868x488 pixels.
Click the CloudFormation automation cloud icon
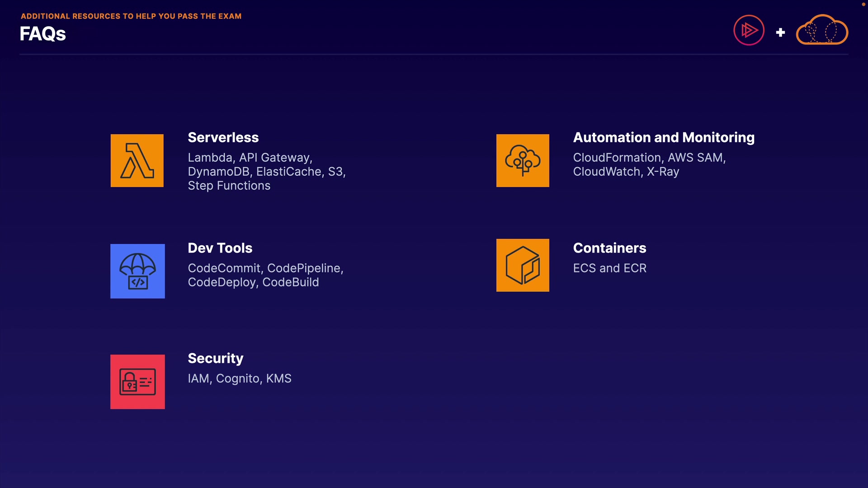(x=523, y=160)
